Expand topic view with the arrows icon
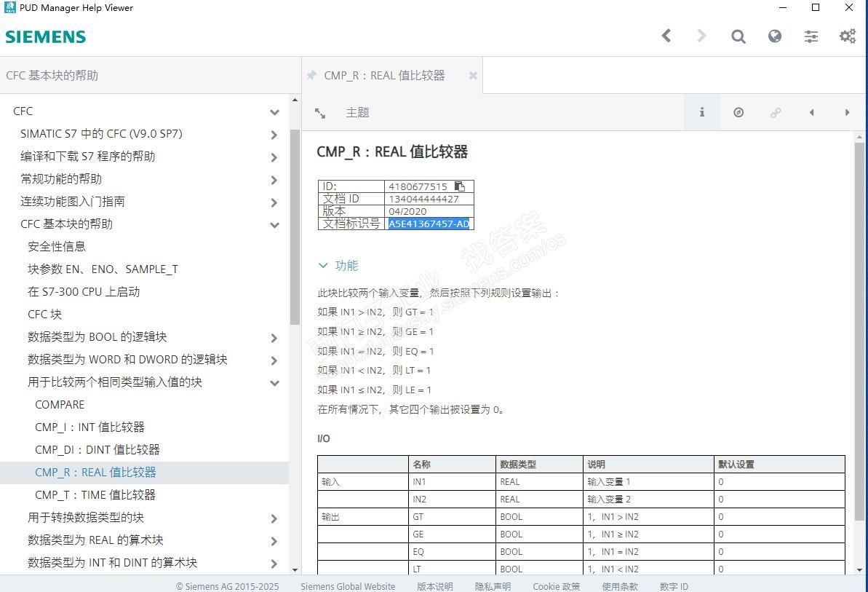The height and width of the screenshot is (592, 868). 320,113
